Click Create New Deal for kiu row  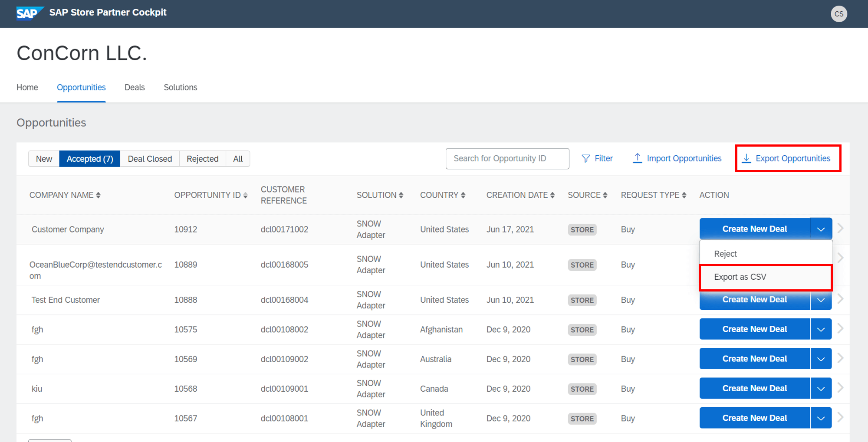coord(755,388)
